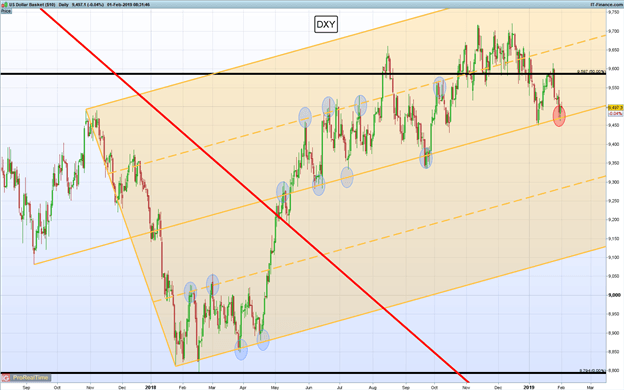This screenshot has width=624, height=390.
Task: Click the red highlighted circle marker
Action: 559,117
